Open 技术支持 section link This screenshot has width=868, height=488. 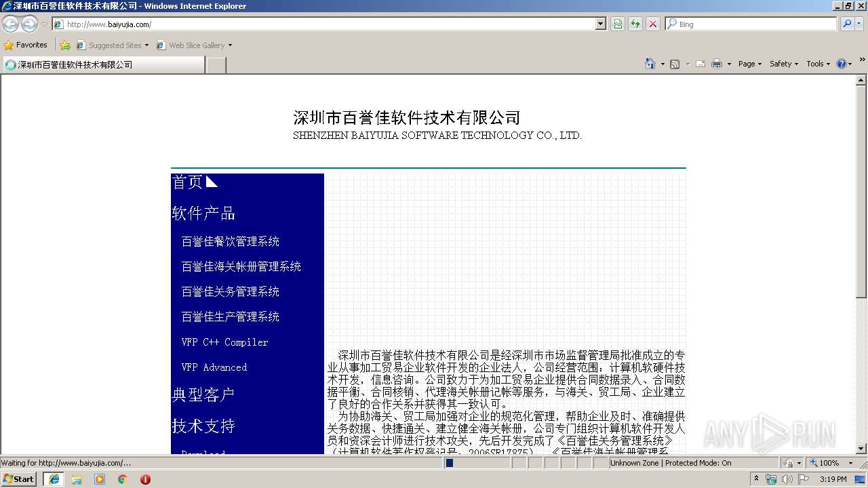coord(203,426)
